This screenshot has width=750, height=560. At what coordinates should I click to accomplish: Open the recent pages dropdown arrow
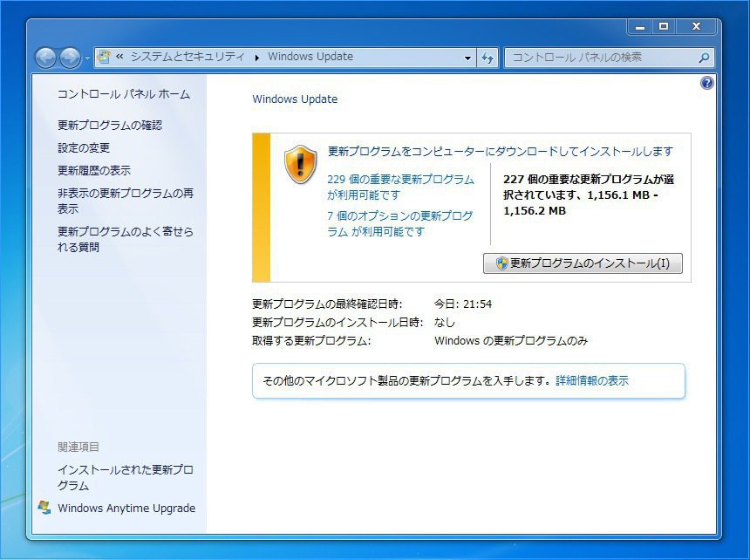87,58
